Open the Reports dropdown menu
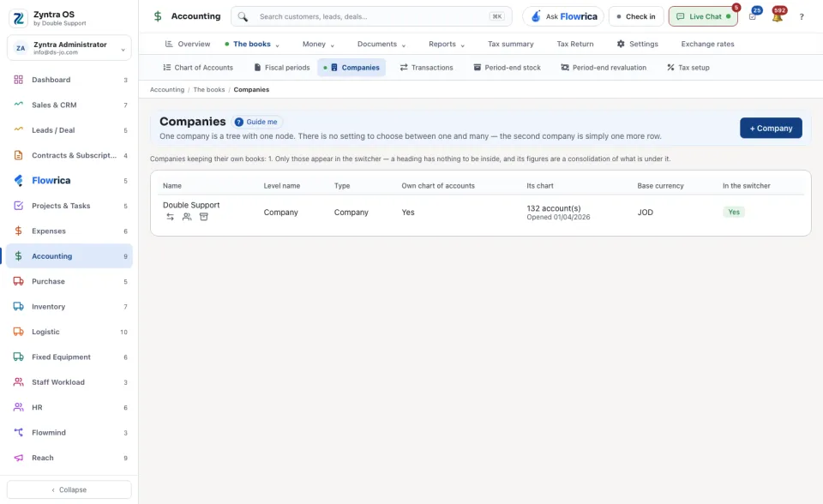Image resolution: width=823 pixels, height=504 pixels. (x=447, y=44)
